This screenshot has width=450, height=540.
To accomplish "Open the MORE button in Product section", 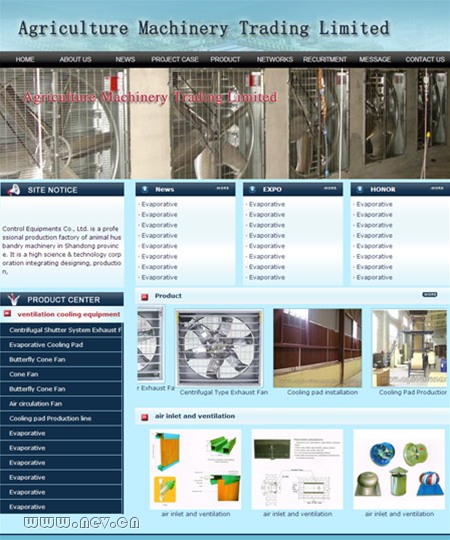I will pyautogui.click(x=430, y=295).
